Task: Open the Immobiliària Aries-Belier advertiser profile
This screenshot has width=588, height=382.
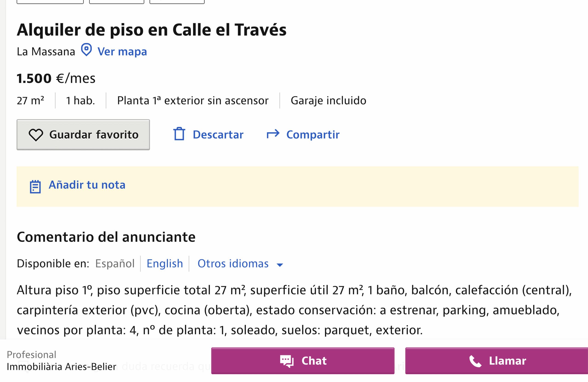Action: tap(62, 367)
